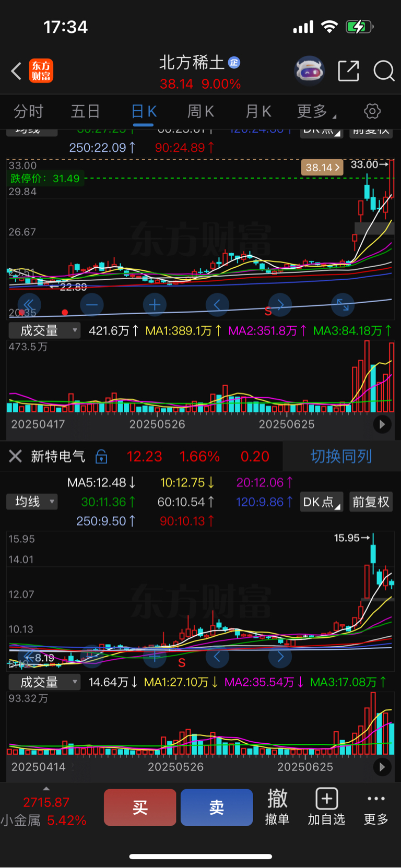Tap the 跌停价: 31.49 label

[x=45, y=179]
